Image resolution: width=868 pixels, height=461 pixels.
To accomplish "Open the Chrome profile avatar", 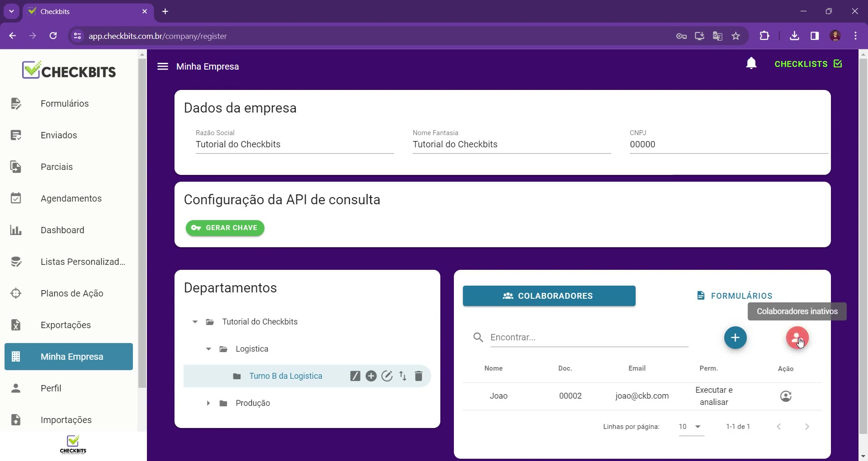I will (x=835, y=36).
